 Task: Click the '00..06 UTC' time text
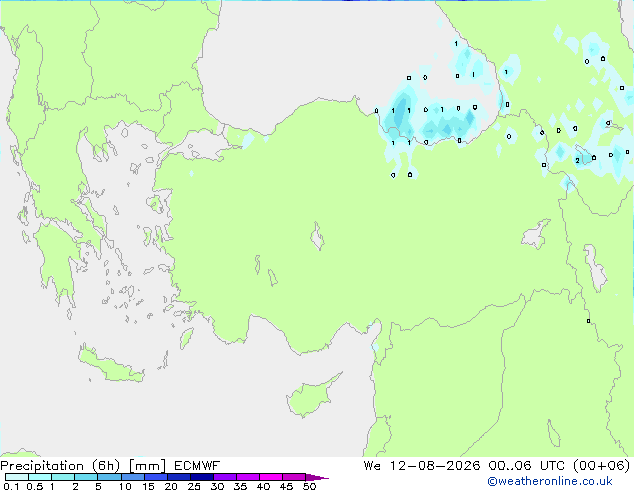tap(527, 466)
